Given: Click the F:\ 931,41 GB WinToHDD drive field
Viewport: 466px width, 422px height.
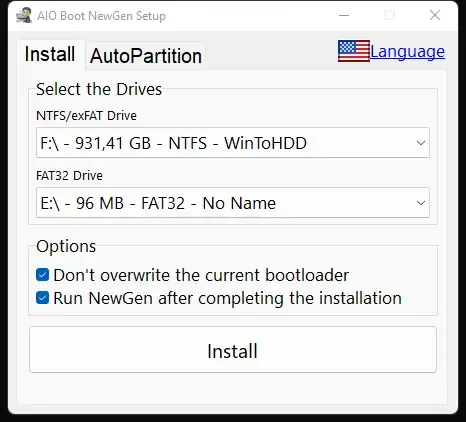Looking at the screenshot, I should point(233,143).
